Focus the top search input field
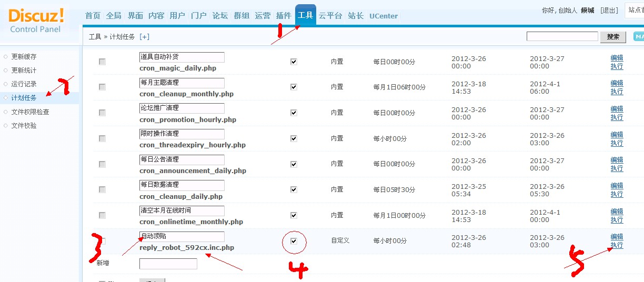This screenshot has width=644, height=282. [562, 36]
